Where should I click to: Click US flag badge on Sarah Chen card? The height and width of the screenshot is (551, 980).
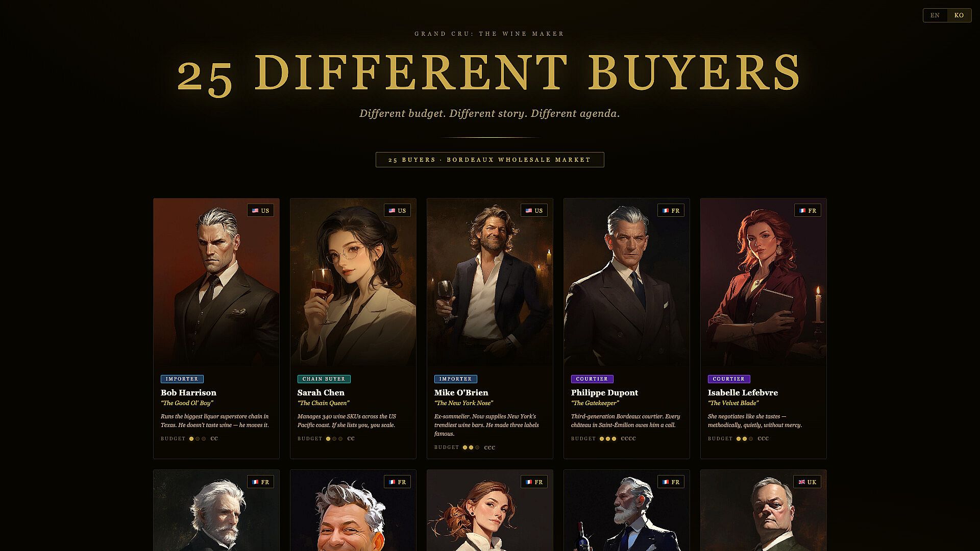397,211
